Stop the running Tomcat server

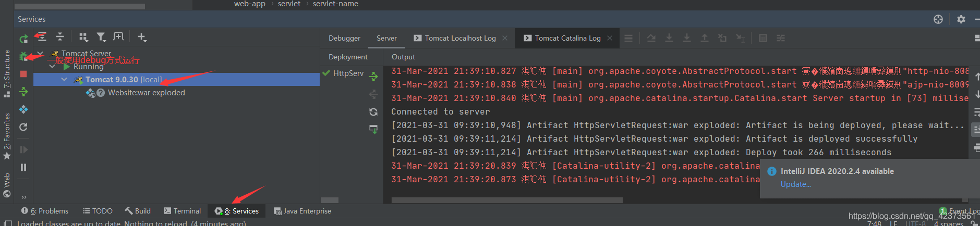point(23,74)
